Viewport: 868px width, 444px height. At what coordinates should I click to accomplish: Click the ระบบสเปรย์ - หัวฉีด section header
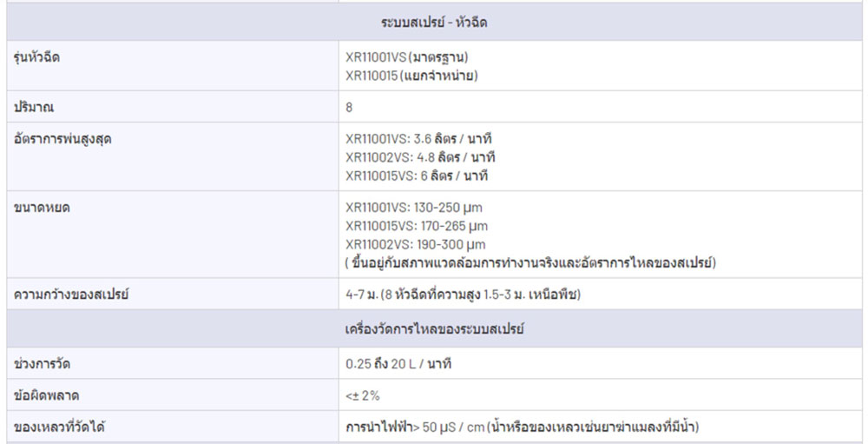434,23
